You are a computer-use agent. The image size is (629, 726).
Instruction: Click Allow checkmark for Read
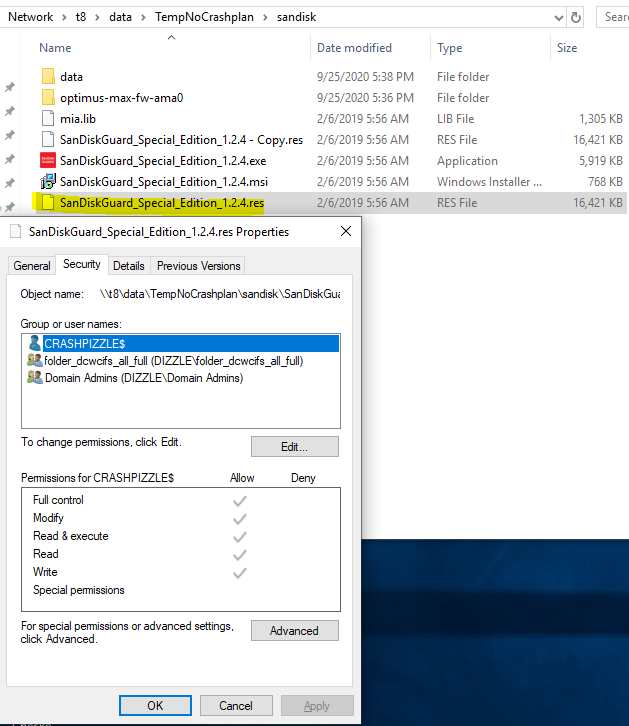pos(240,555)
